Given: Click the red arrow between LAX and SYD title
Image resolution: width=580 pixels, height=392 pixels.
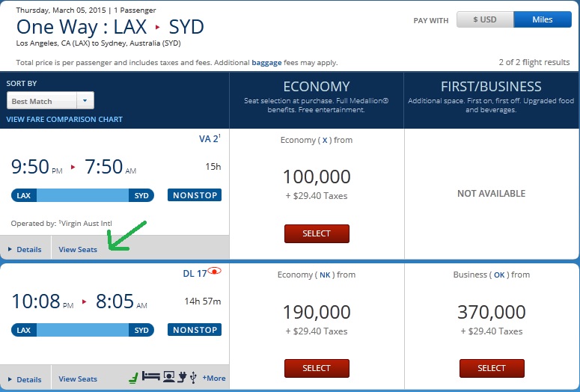Looking at the screenshot, I should pos(158,28).
